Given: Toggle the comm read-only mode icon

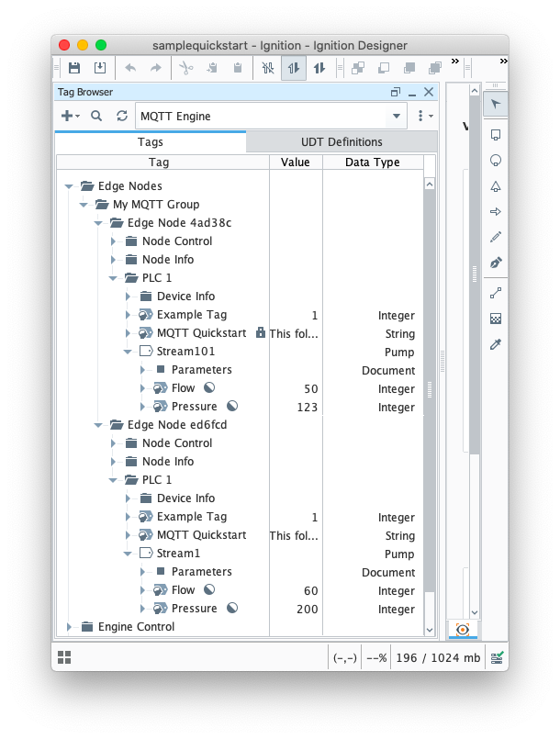Looking at the screenshot, I should [x=294, y=68].
